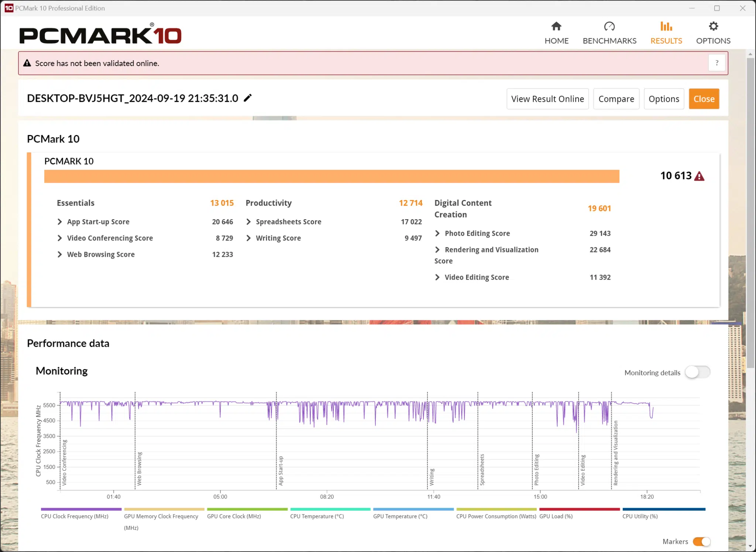Expand App Start-up Score details
This screenshot has height=552, width=756.
click(x=60, y=222)
